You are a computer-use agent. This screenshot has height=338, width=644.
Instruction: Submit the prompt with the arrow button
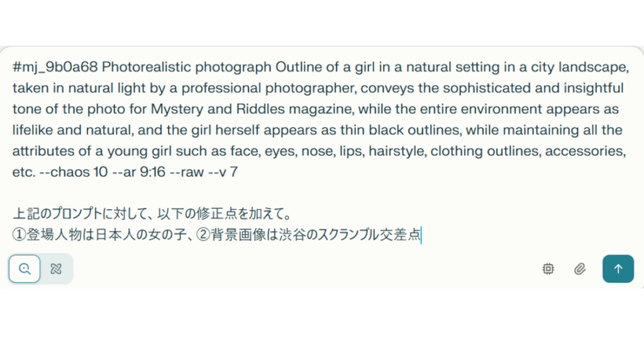pos(618,269)
